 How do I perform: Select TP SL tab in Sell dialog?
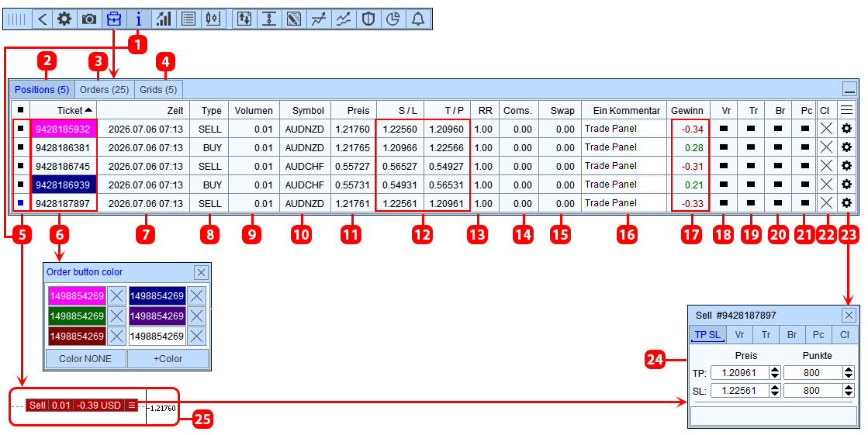(x=707, y=335)
